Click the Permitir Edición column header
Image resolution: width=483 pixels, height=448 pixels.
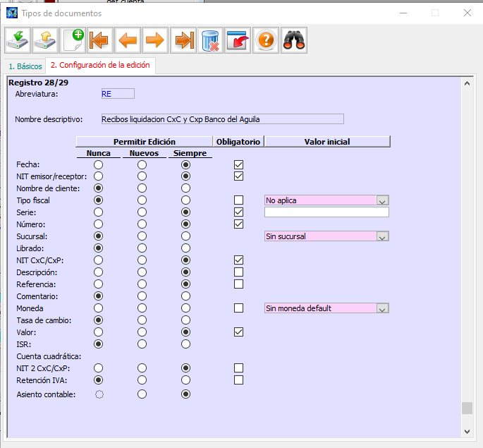click(144, 142)
